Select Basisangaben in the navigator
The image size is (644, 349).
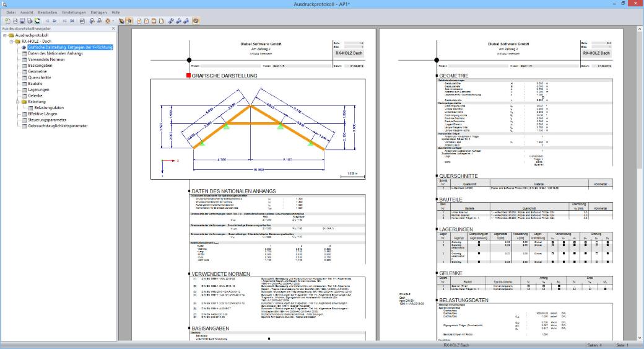40,65
